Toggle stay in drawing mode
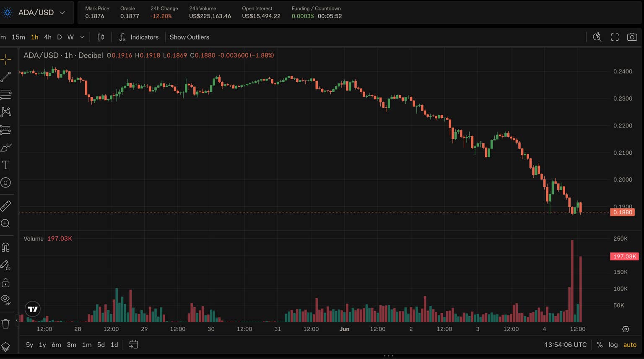The width and height of the screenshot is (644, 359). (x=6, y=265)
